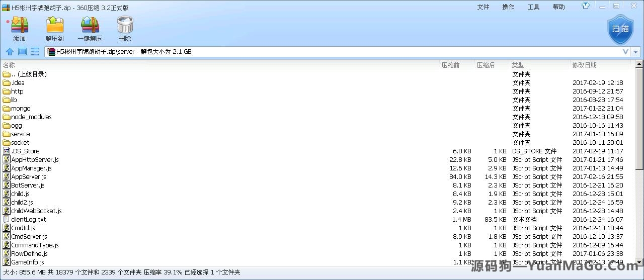Click the 一键解压 (One-click extract) icon

tap(90, 25)
